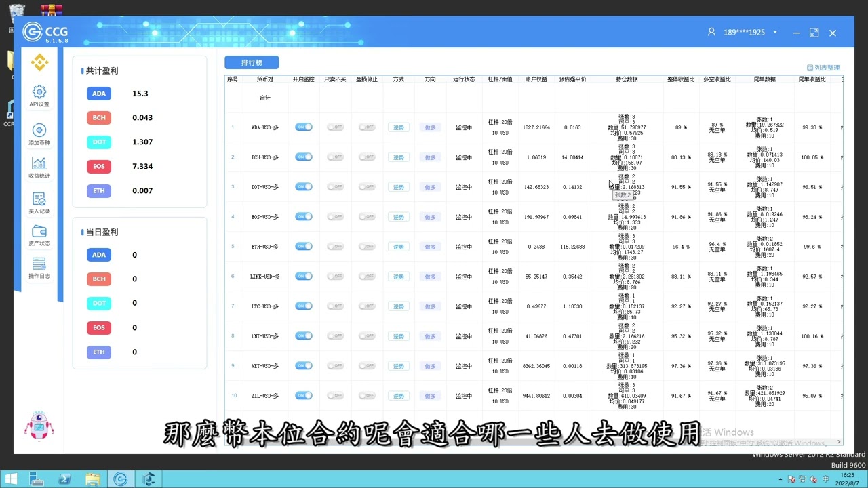
Task: Toggle 只卖不买 switch for ZIL-USD-多
Action: click(335, 395)
